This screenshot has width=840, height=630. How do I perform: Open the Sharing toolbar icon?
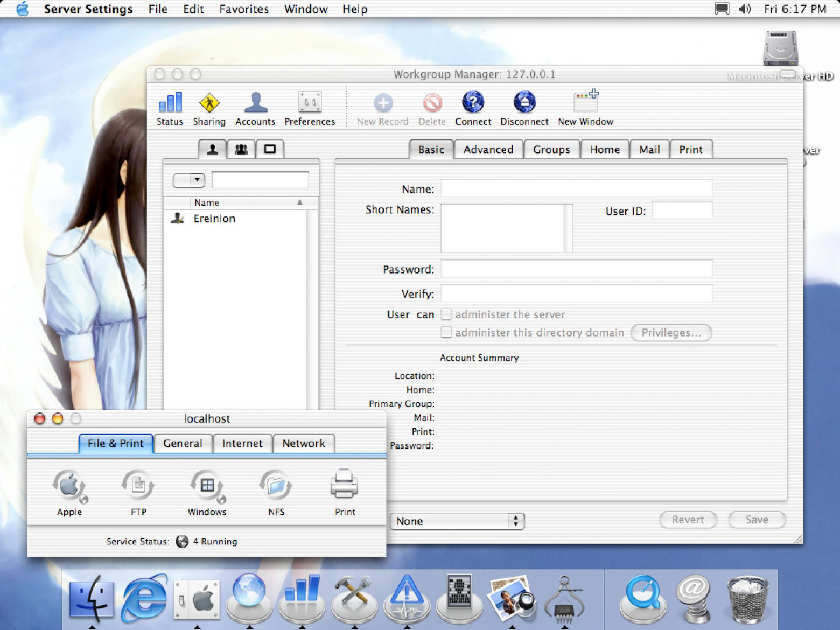209,109
